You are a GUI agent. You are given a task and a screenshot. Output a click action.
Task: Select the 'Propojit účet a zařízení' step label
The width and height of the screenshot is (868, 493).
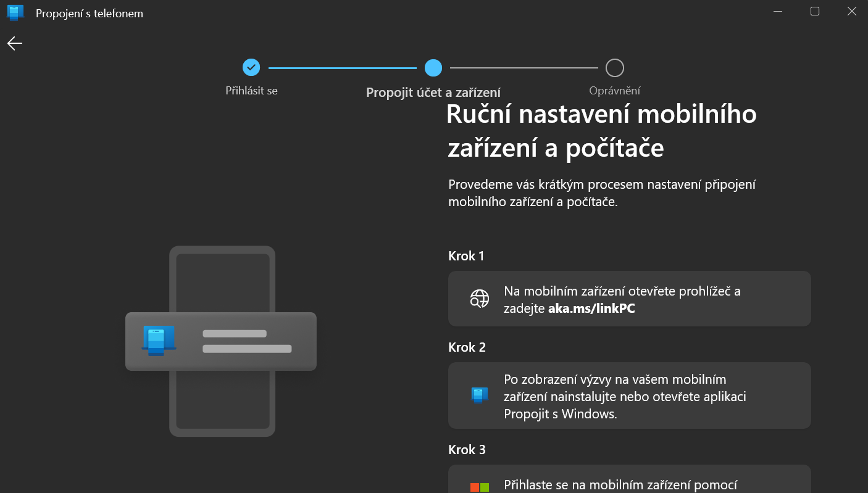(433, 93)
